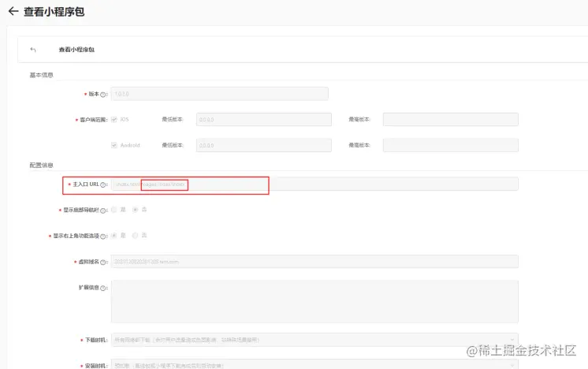Screen dimensions: 588x369
Task: Click the 配置信息 section heading
Action: 41,165
